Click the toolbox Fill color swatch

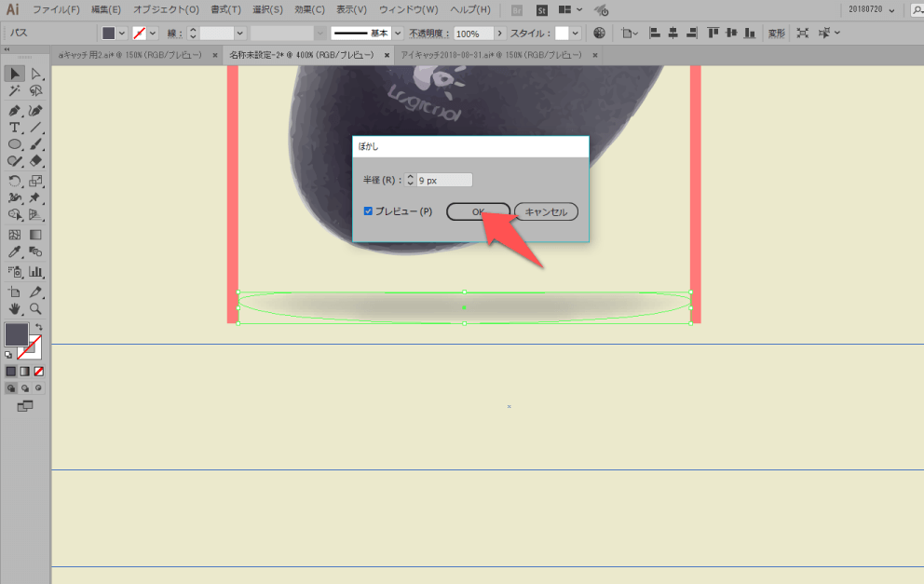coord(17,334)
